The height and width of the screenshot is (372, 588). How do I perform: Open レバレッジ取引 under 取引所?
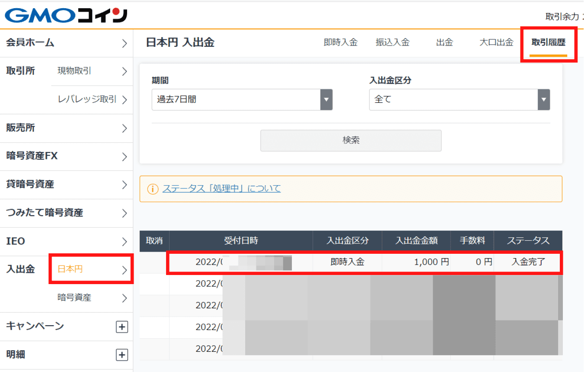(92, 100)
